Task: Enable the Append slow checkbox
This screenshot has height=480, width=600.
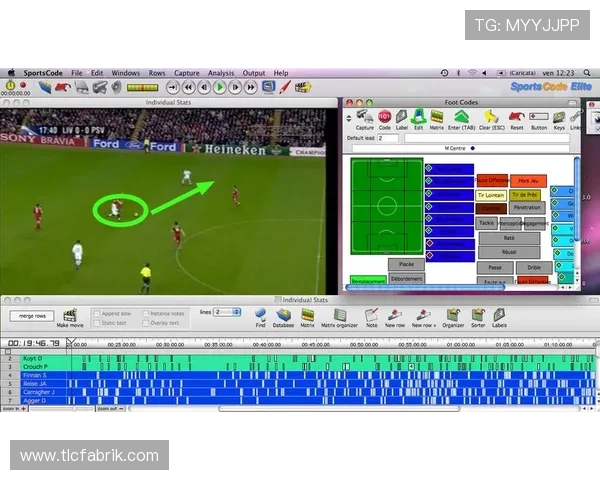Action: tap(97, 313)
